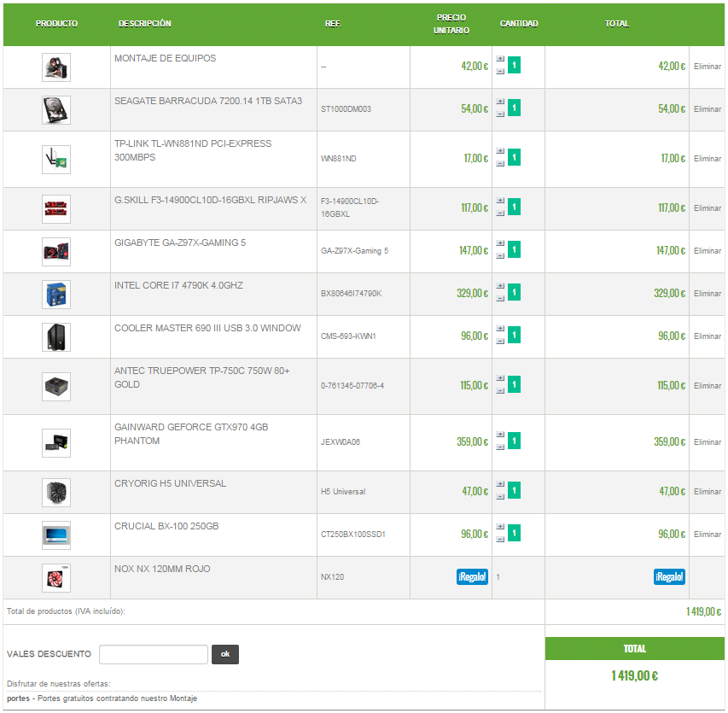Focus the Vales Descuento code field
This screenshot has width=728, height=713.
154,654
